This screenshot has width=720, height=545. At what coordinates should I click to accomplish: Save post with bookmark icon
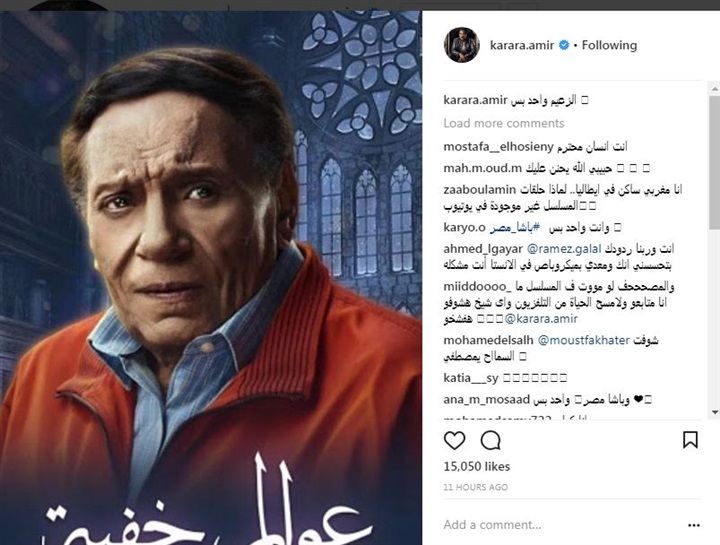(x=690, y=440)
